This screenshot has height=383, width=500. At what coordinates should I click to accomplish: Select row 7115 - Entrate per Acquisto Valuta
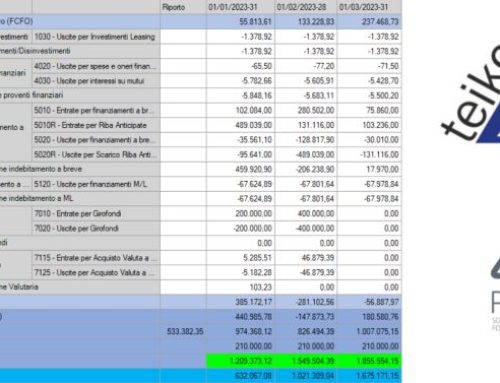(96, 258)
